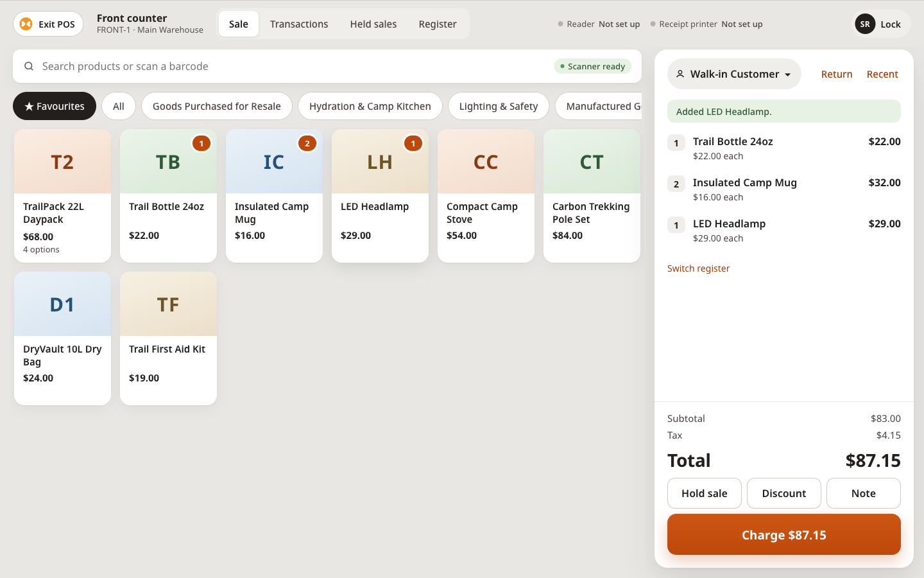Click quantity box for Trail Bottle 24oz cart line
Screen dimensions: 924x578
point(676,143)
